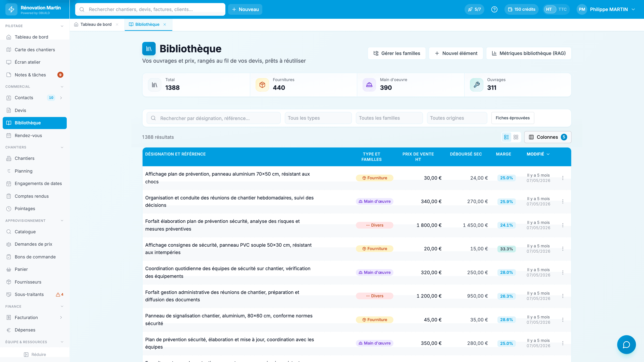644x362 pixels.
Task: Collapse the APPROVISIONNEMENT sidebar section
Action: (x=62, y=221)
